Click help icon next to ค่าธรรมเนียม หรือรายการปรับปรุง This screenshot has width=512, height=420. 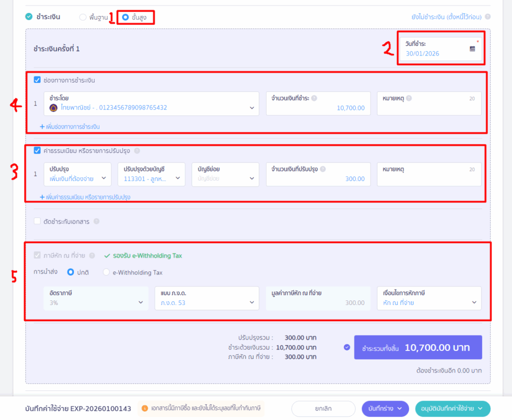pos(137,150)
